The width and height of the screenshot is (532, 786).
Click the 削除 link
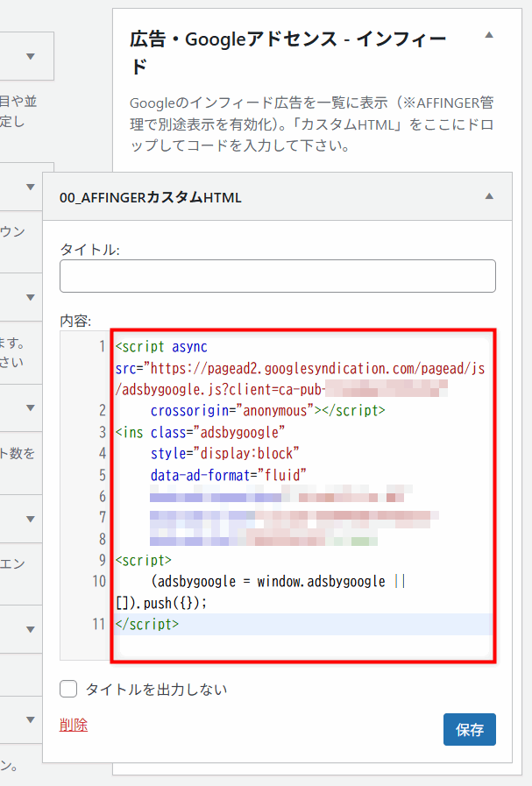[x=74, y=725]
